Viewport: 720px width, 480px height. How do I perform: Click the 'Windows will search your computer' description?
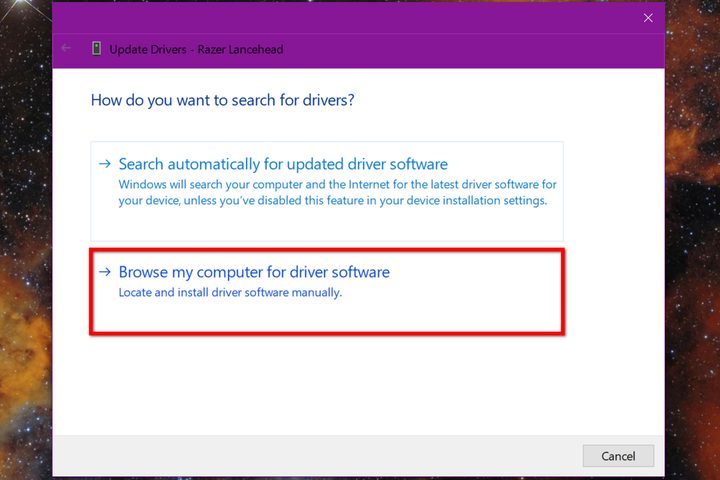pos(338,192)
